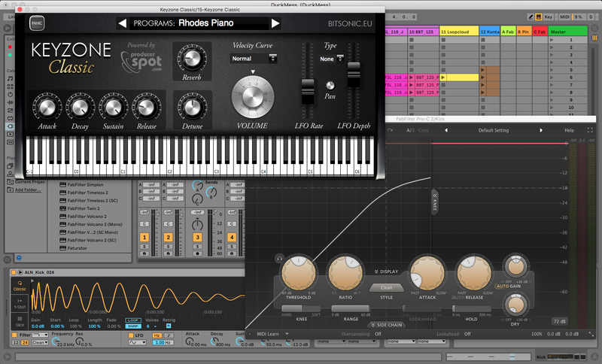Click the Pro-C 2 Dry knob
602x364 pixels.
click(x=515, y=305)
